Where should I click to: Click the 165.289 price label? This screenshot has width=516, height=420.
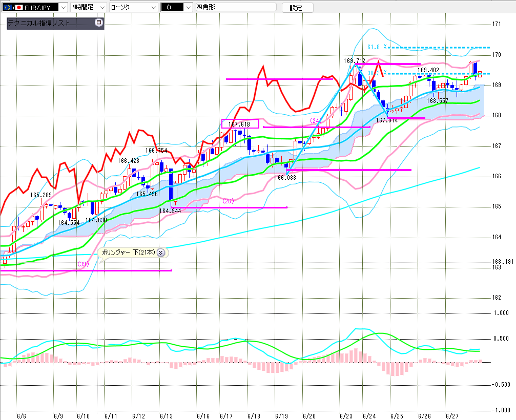[x=41, y=195]
